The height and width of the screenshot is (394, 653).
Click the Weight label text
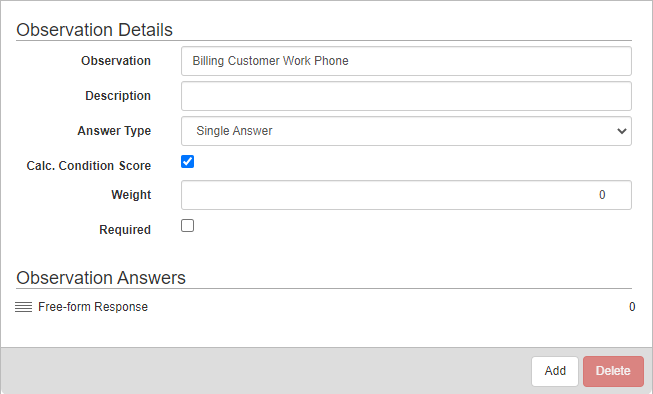tap(131, 195)
